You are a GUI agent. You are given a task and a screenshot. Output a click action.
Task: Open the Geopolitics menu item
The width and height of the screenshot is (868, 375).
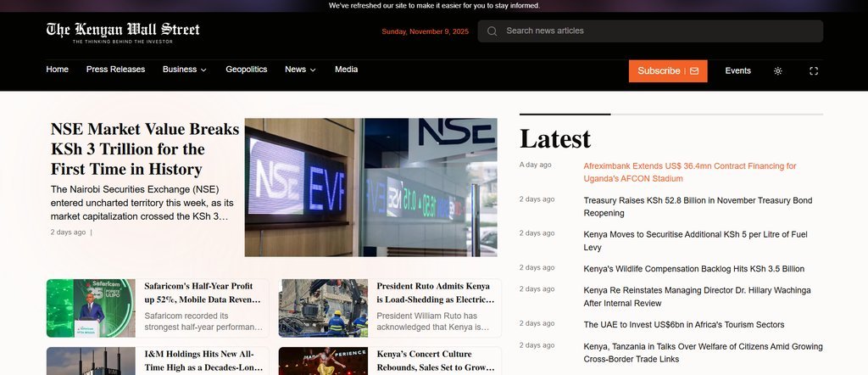pyautogui.click(x=247, y=70)
